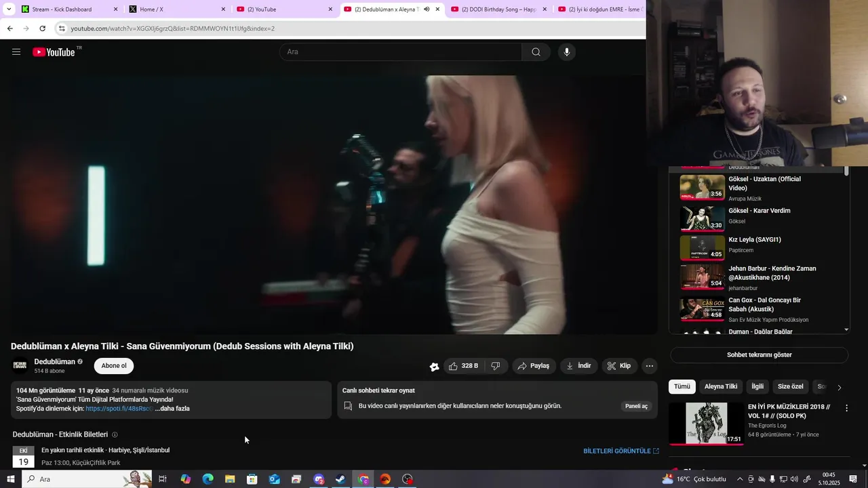Click the search magnifier button

tap(536, 52)
